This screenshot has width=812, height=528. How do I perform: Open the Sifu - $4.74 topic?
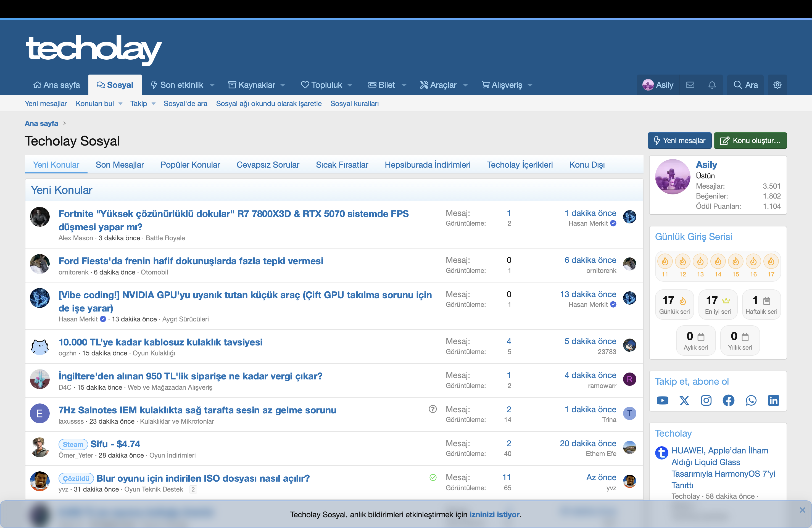point(115,444)
